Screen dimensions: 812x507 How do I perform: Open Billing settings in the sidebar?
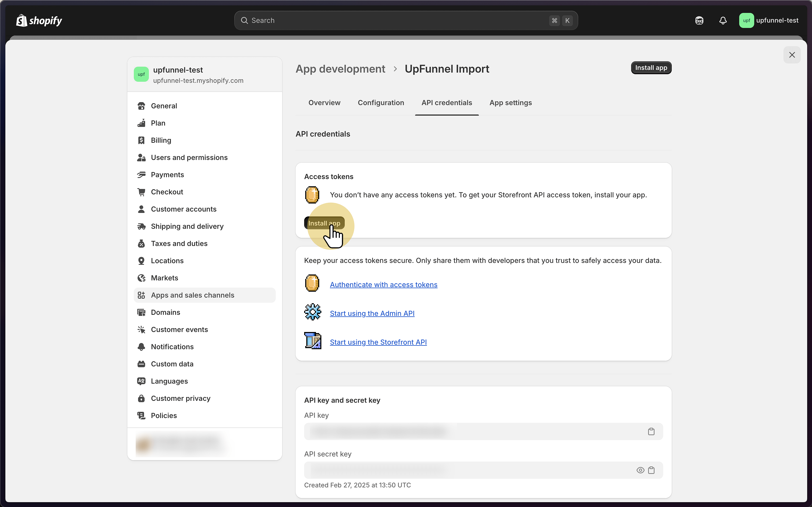[x=161, y=140]
